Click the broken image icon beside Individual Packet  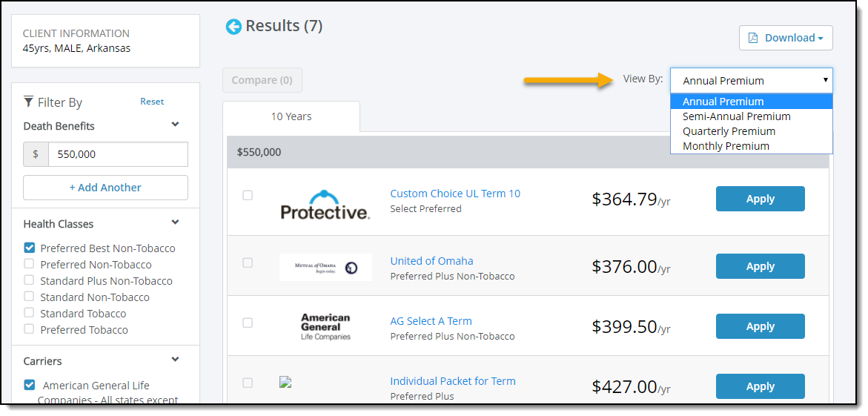point(285,382)
